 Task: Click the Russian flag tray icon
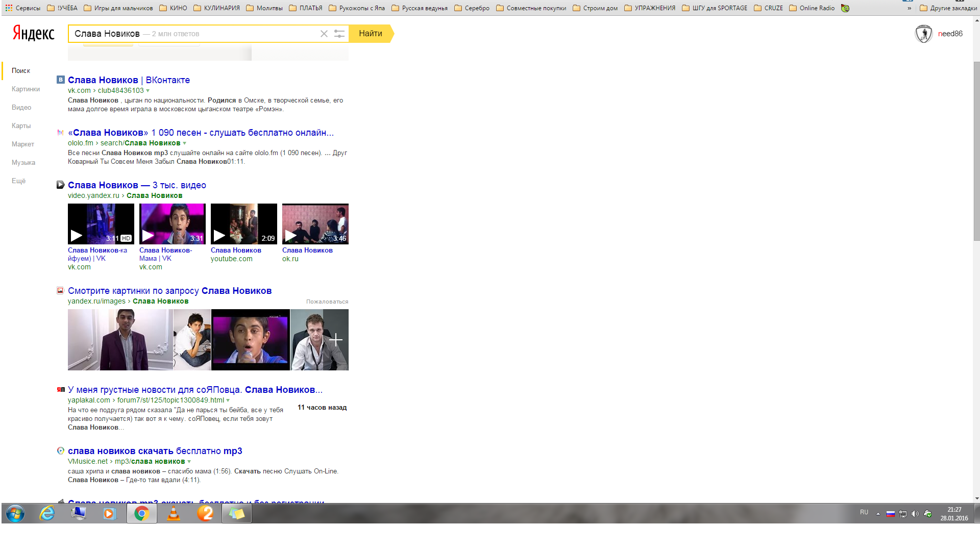click(891, 514)
